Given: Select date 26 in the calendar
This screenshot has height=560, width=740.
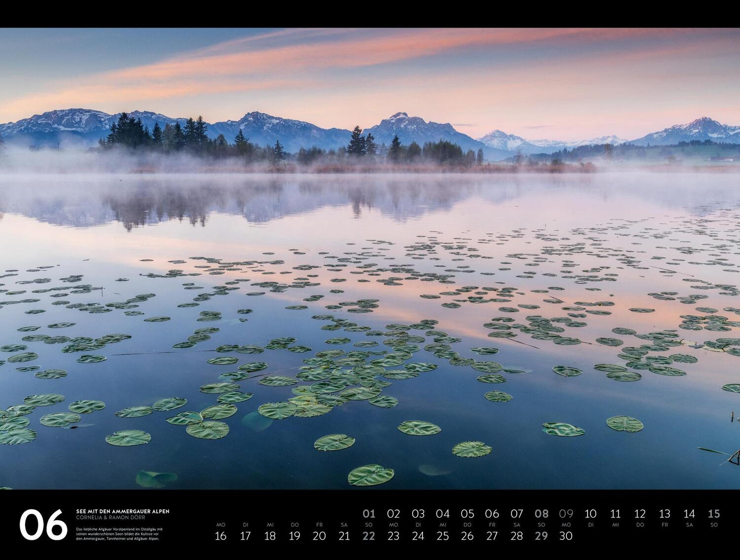Looking at the screenshot, I should [x=467, y=536].
